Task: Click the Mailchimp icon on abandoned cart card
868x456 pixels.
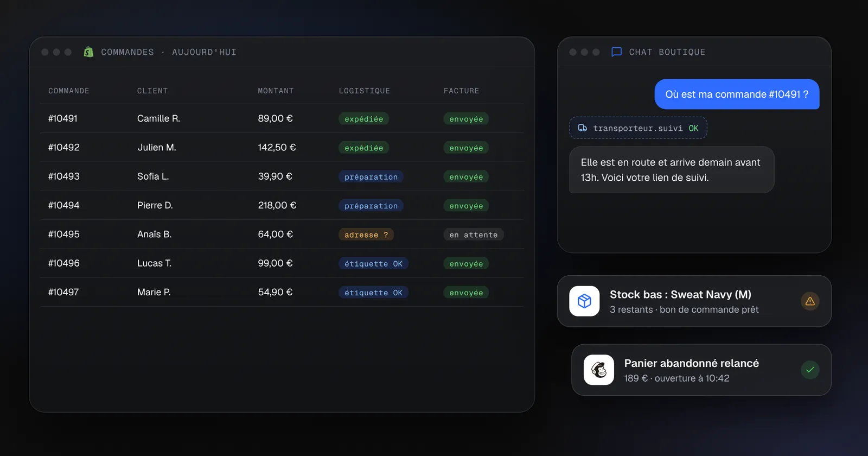Action: [x=599, y=370]
